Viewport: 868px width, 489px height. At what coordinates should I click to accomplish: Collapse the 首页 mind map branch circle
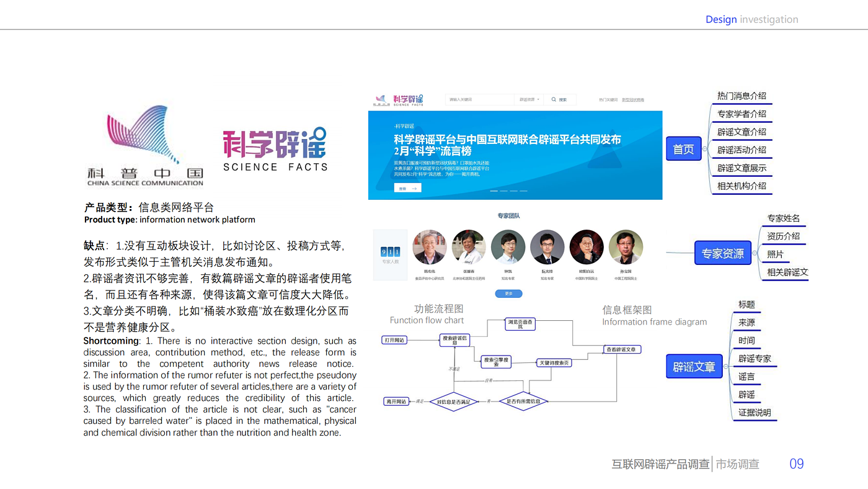(x=705, y=149)
